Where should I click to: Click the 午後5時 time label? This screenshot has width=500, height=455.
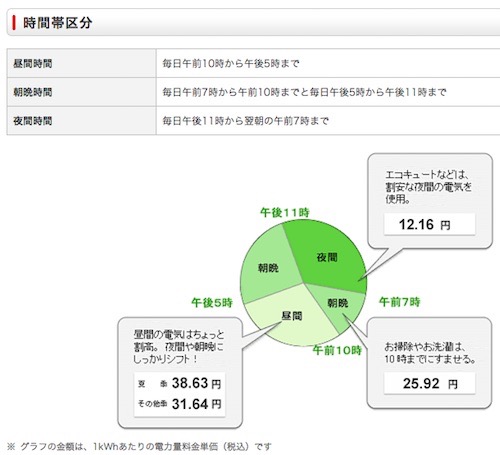pyautogui.click(x=212, y=303)
